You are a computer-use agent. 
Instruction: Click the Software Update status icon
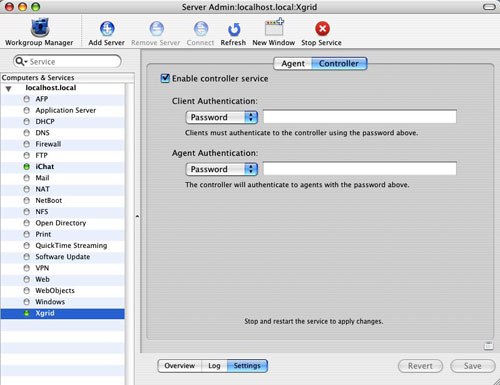pos(27,257)
